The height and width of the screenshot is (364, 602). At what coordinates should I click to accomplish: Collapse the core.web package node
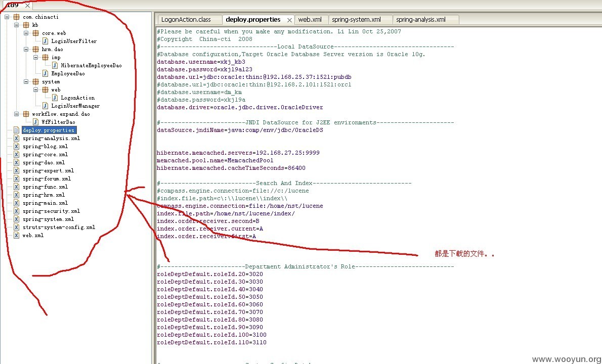point(26,33)
